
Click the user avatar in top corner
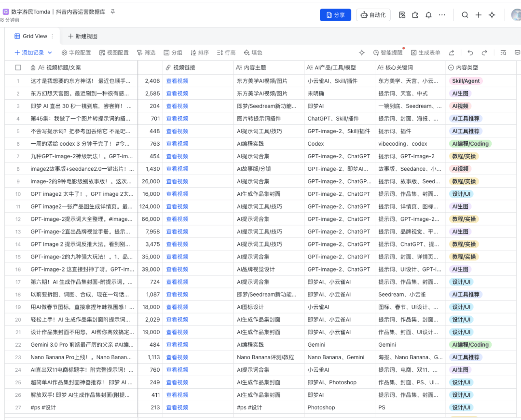pos(516,15)
